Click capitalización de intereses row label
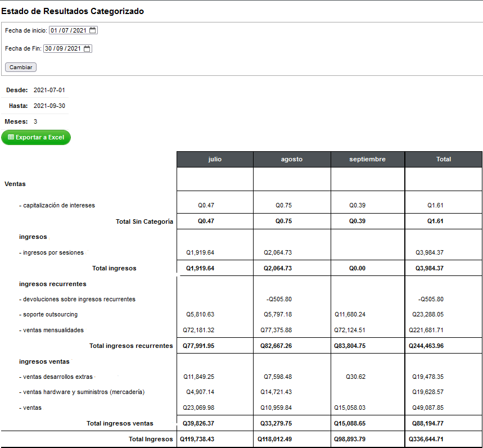 57,205
